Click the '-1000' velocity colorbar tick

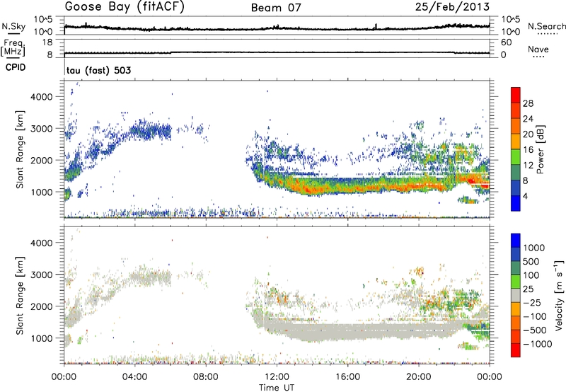point(538,344)
